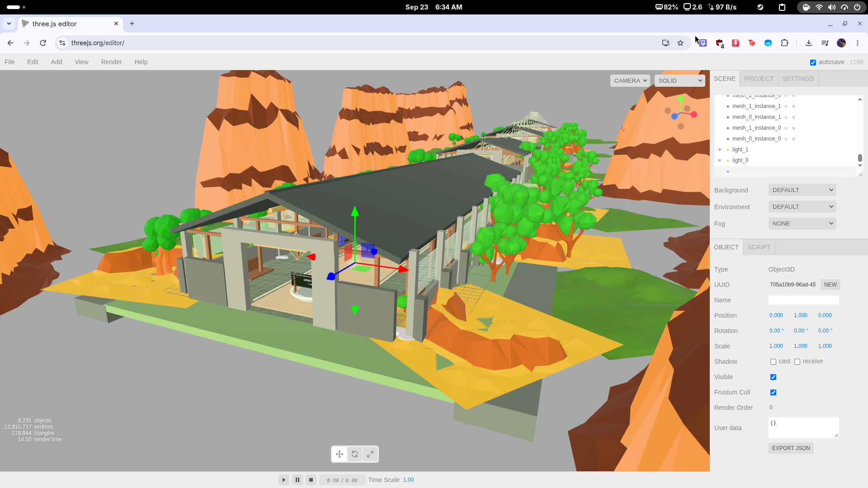Open the system volume indicator

[x=832, y=7]
